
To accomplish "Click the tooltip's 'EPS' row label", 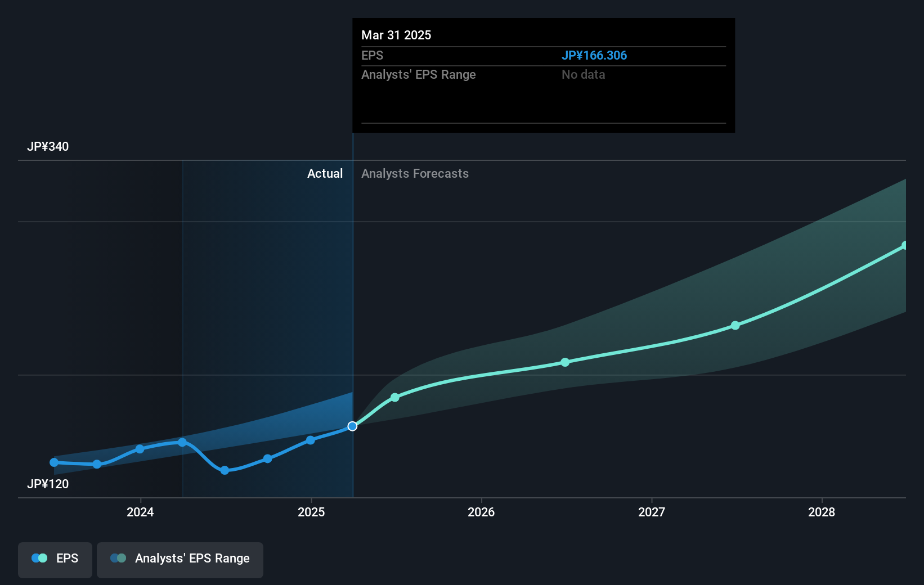I will click(x=372, y=55).
